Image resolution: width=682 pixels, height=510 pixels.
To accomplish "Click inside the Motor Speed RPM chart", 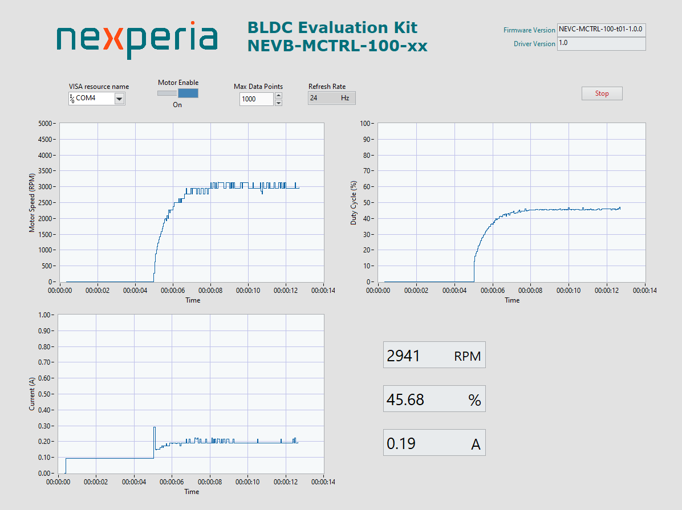I will click(192, 202).
